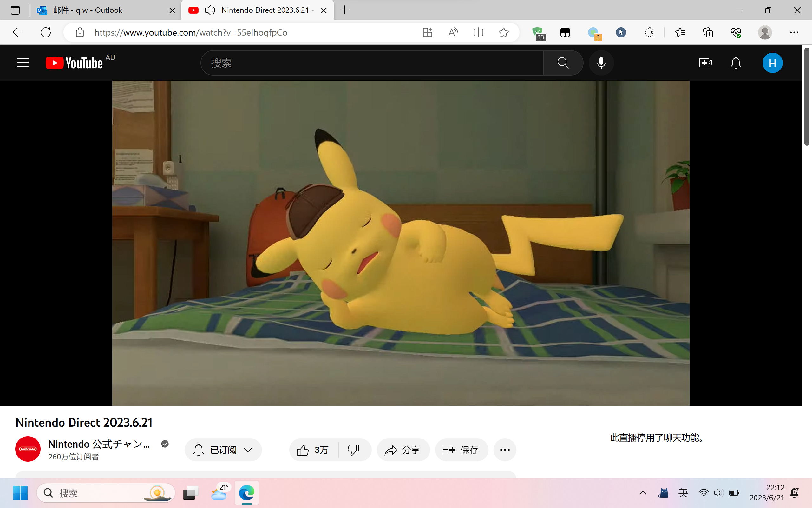Screen dimensions: 812x508
Task: Close the Nintendo Direct tab
Action: pyautogui.click(x=324, y=10)
